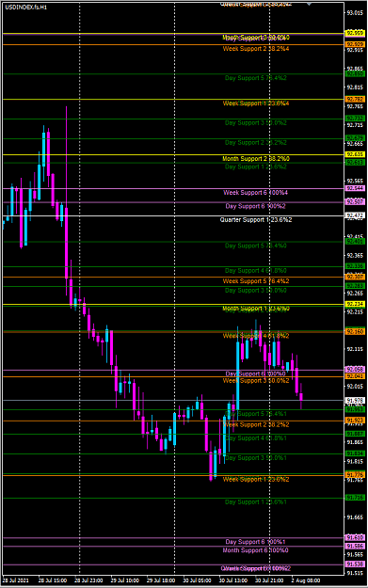Viewport: 368px width, 588px height.
Task: Select the Day Support 6 100%2 label
Action: pyautogui.click(x=256, y=206)
